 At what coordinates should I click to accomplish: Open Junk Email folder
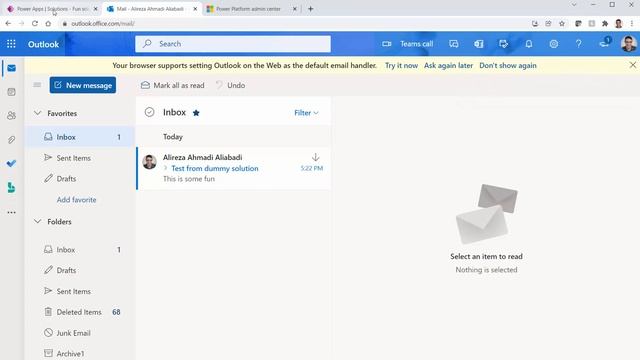tap(80, 333)
